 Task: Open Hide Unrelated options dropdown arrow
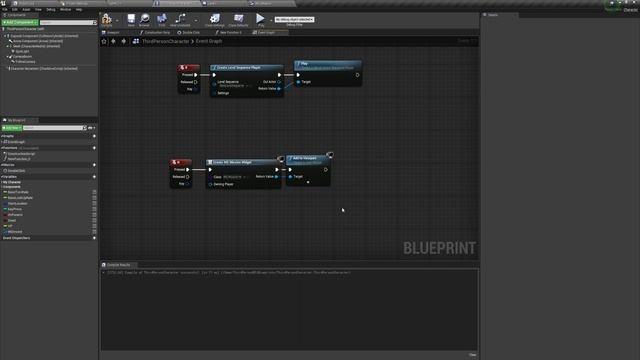tap(196, 20)
